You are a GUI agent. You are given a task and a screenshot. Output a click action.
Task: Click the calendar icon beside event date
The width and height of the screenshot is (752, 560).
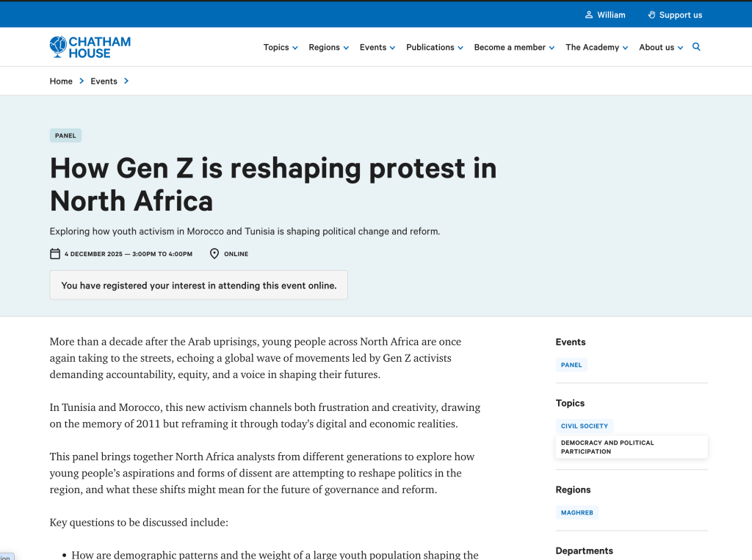pos(55,254)
